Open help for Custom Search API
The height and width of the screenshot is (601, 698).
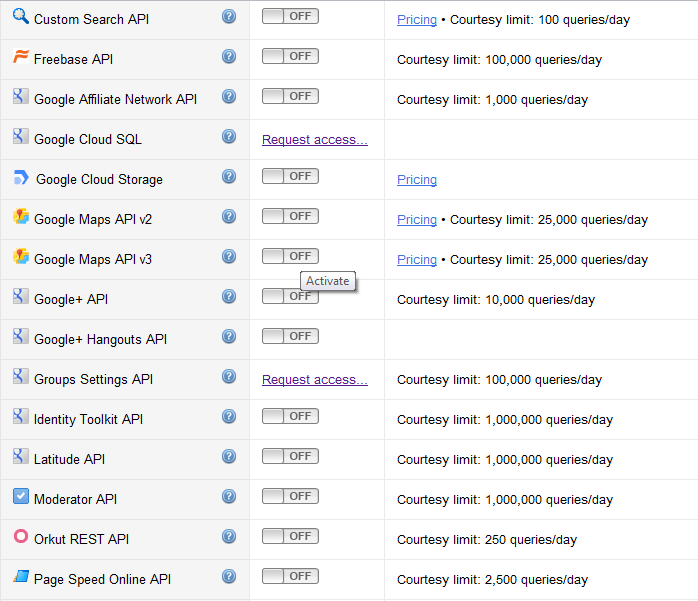coord(229,16)
